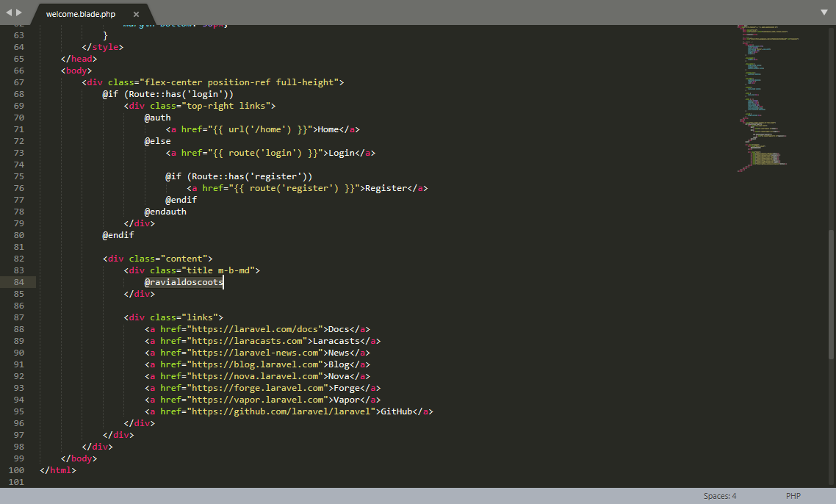Click the 'top-right links' class string
This screenshot has height=504, width=836.
(x=226, y=106)
